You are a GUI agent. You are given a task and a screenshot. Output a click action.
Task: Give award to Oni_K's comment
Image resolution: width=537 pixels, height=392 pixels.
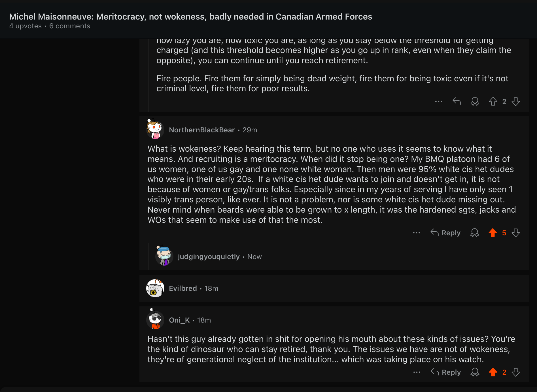[x=475, y=372]
